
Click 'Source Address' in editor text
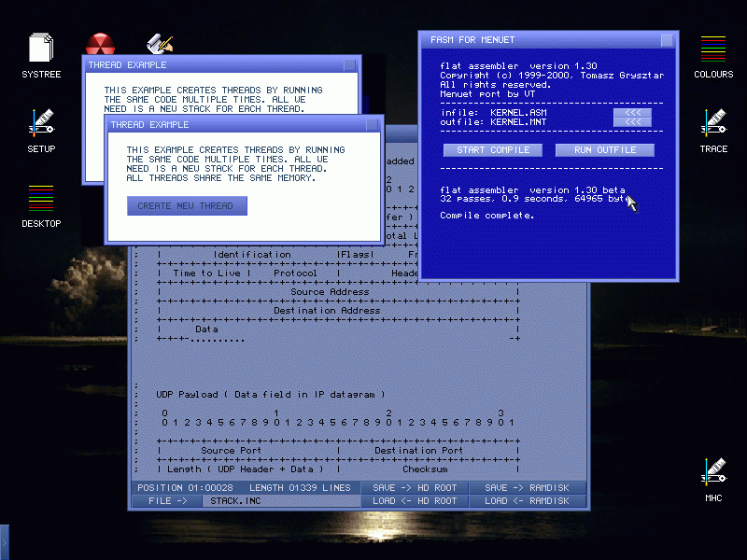coord(330,292)
